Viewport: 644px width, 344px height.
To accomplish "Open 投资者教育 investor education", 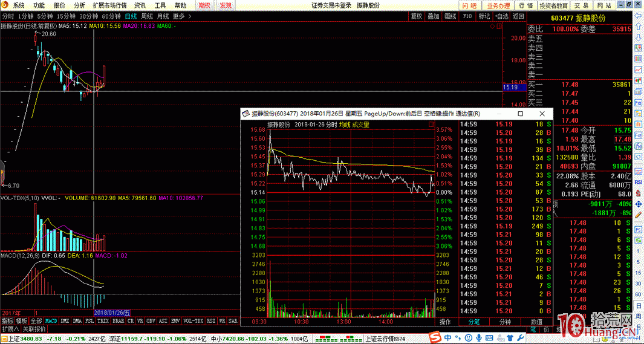I will pyautogui.click(x=554, y=5).
